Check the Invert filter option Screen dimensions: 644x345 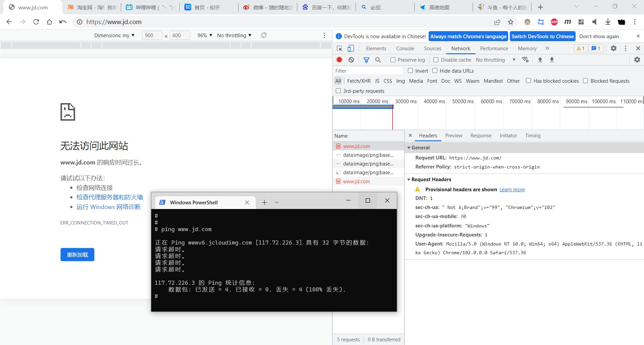tap(410, 71)
